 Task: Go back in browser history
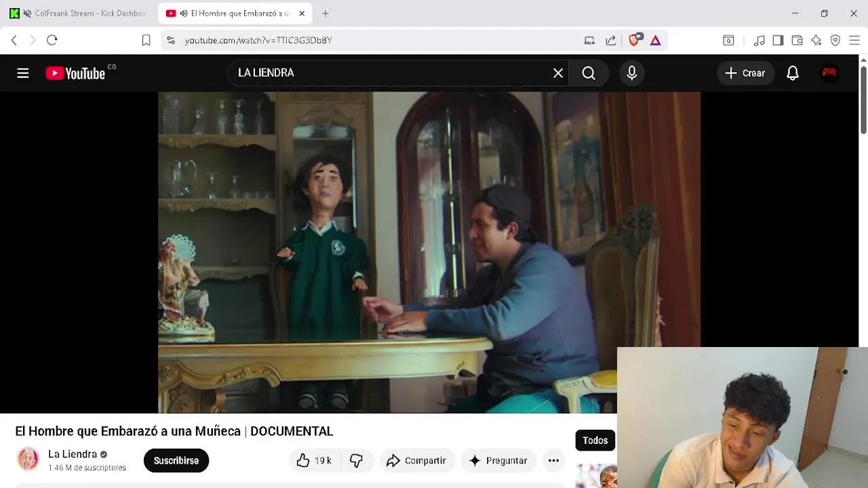pos(14,41)
